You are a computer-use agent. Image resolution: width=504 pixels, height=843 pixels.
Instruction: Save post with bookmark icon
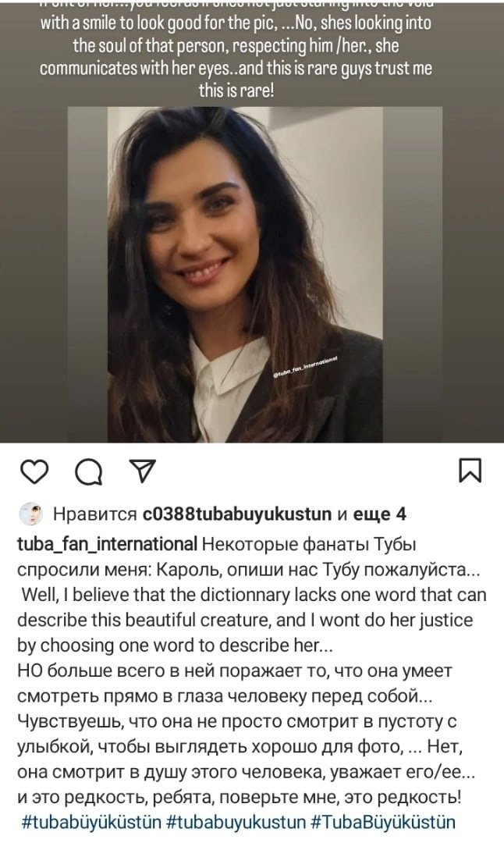point(470,471)
